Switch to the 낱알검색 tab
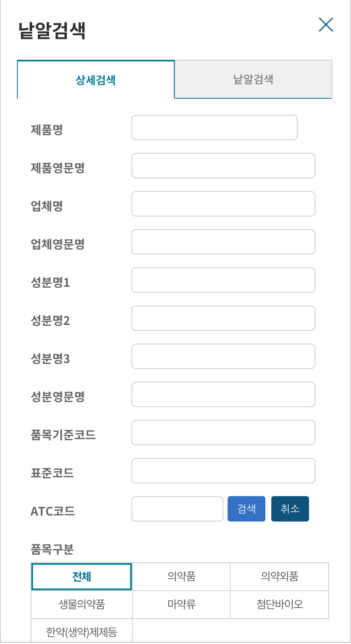The width and height of the screenshot is (351, 644). pos(253,79)
